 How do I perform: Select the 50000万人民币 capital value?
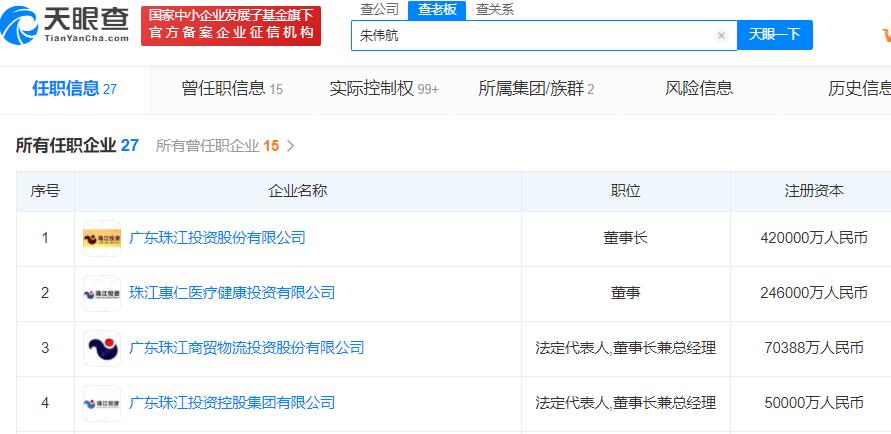(x=814, y=403)
